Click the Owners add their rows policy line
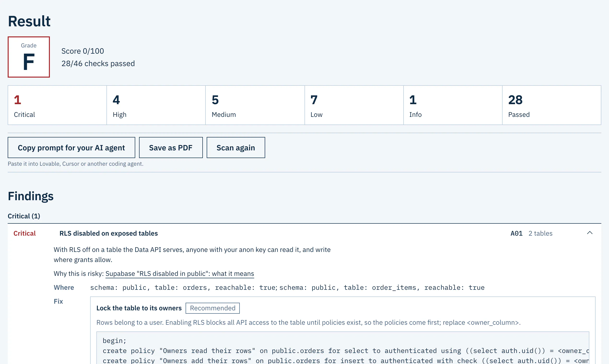Image resolution: width=609 pixels, height=364 pixels. click(x=346, y=361)
